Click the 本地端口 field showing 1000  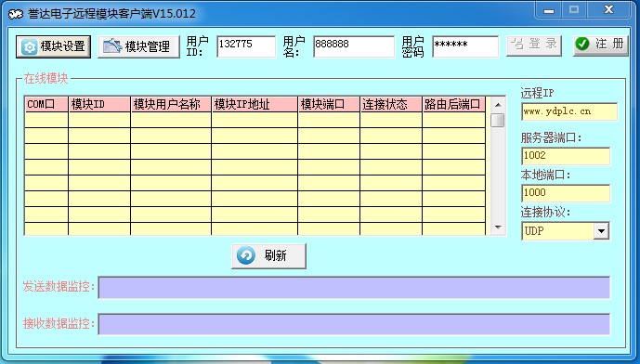[x=566, y=193]
